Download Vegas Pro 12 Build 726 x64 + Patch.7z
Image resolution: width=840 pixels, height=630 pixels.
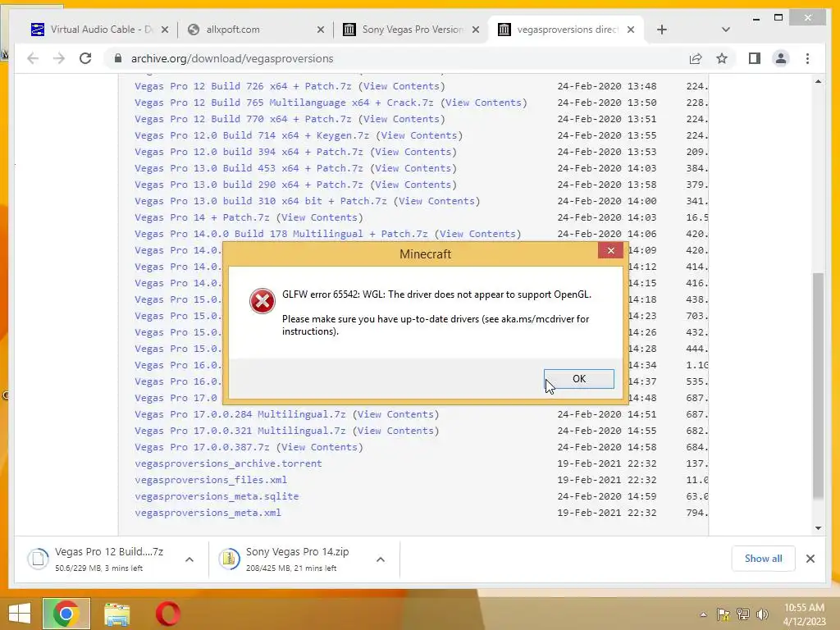coord(243,86)
